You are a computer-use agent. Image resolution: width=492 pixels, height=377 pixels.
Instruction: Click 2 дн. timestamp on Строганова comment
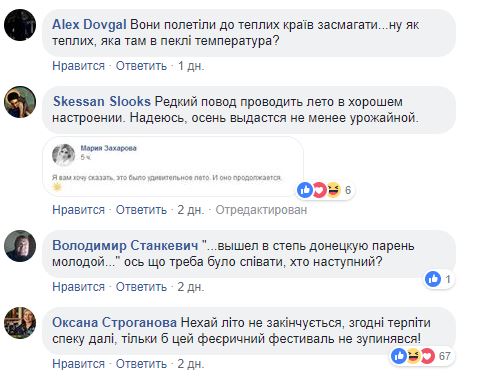(x=190, y=364)
